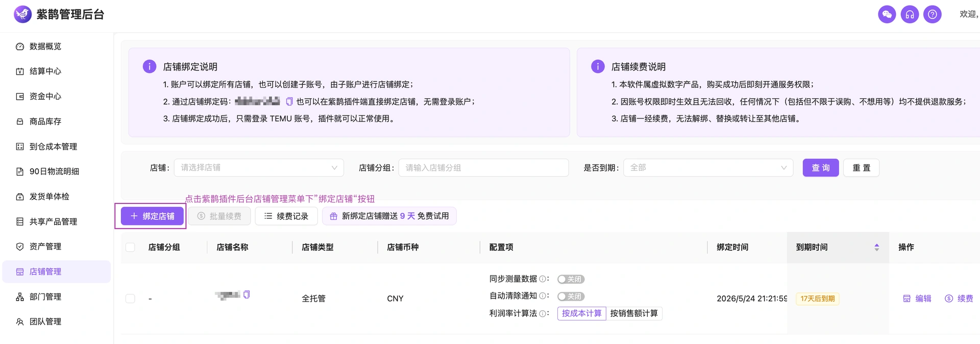Click the 配置项 column header
This screenshot has width=980, height=344.
[501, 247]
